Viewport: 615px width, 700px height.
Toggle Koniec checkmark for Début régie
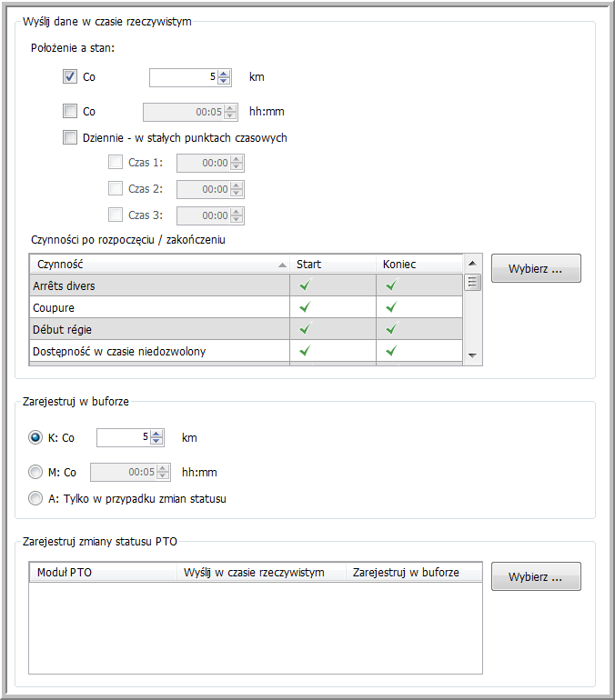point(391,328)
